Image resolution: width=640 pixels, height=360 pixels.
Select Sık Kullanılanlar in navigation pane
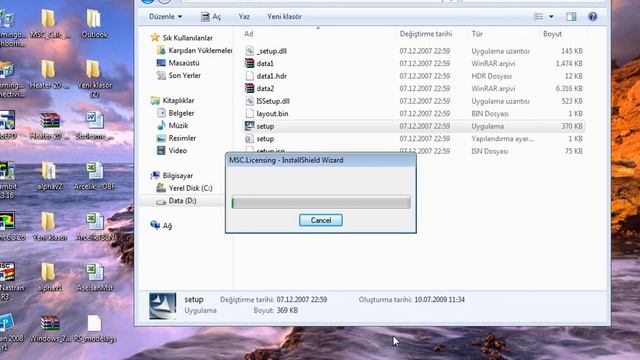182,38
